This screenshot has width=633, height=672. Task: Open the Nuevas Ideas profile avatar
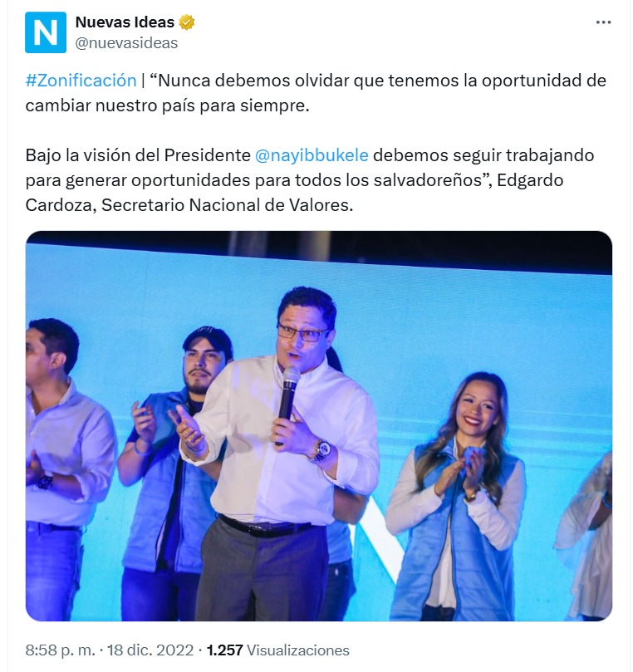[46, 32]
